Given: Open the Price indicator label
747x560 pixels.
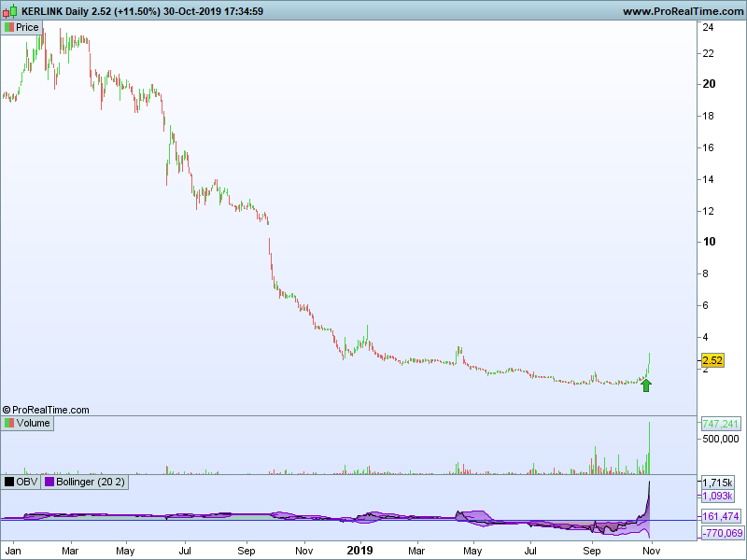Looking at the screenshot, I should pyautogui.click(x=21, y=28).
